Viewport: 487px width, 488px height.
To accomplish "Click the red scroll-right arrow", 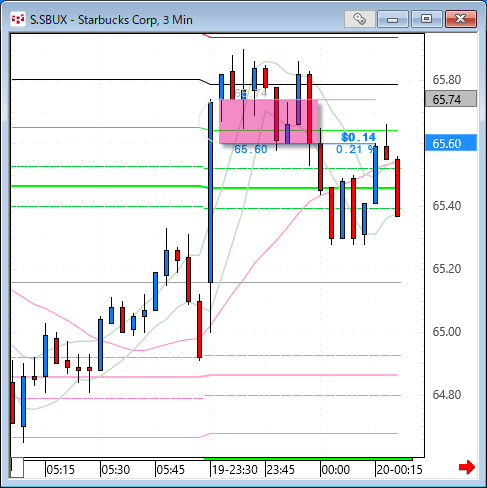I will pos(467,467).
